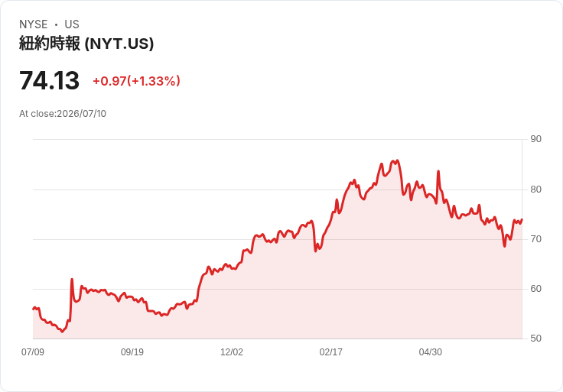The width and height of the screenshot is (563, 392).
Task: Click the 60 y-axis price label
Action: coord(535,289)
